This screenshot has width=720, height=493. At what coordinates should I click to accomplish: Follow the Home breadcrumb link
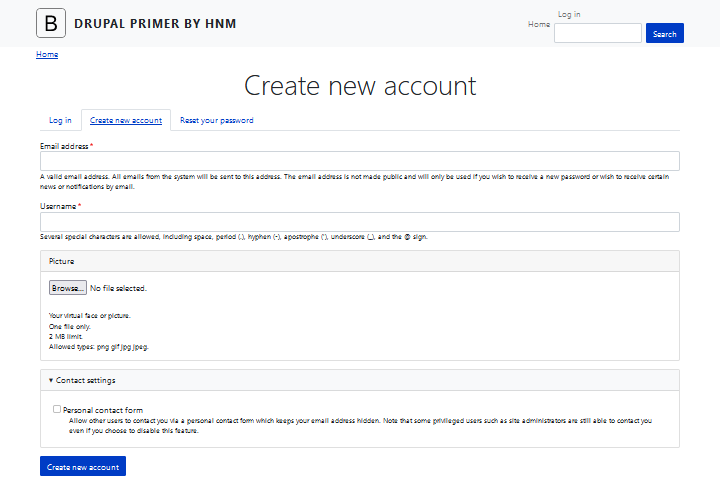pos(47,54)
